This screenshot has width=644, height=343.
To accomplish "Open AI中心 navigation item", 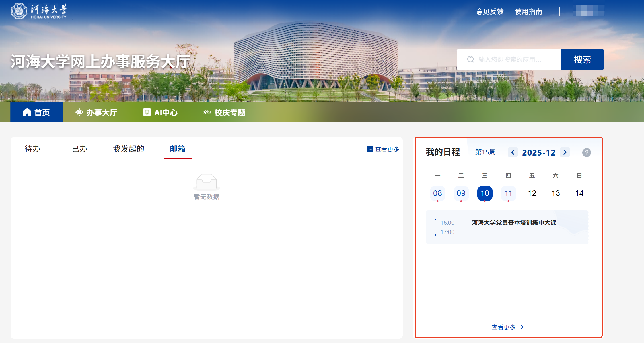I will tap(160, 112).
